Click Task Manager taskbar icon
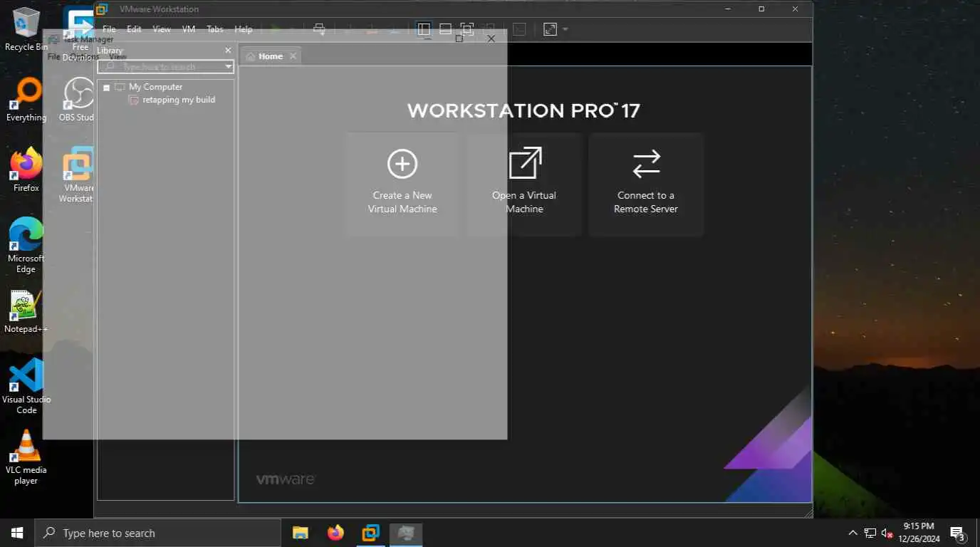This screenshot has width=980, height=547. 406,533
